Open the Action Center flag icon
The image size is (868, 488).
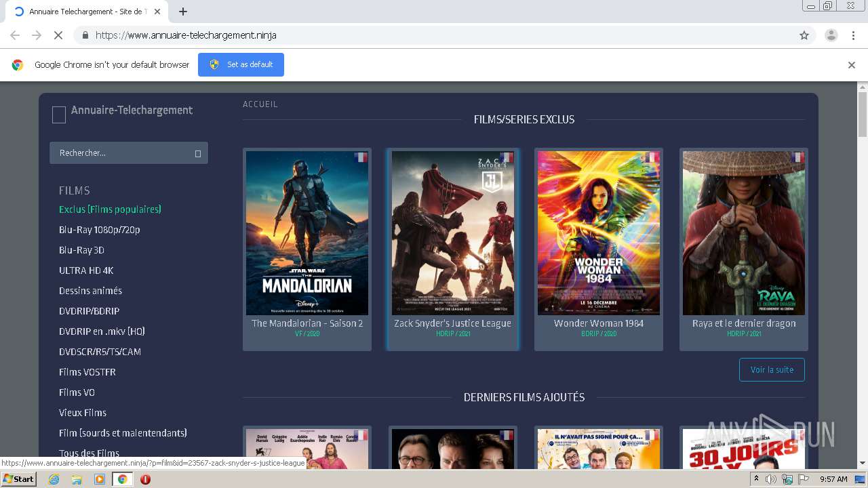click(804, 479)
